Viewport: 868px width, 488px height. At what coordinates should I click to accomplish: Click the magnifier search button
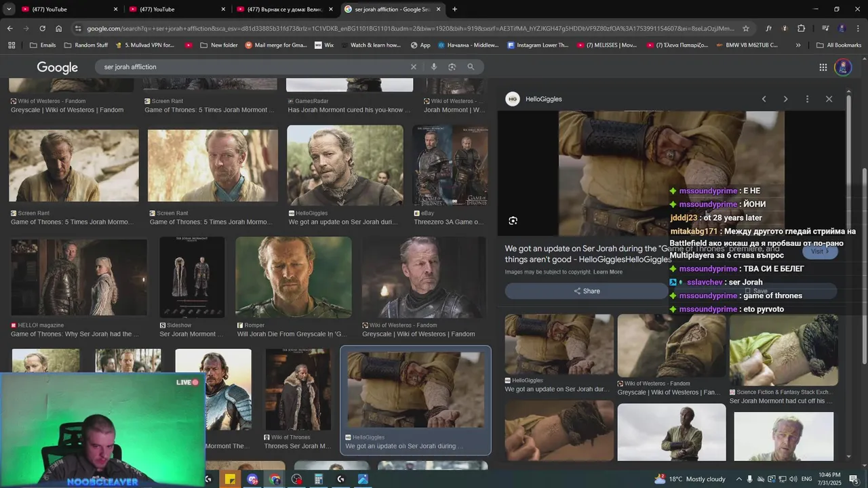[x=471, y=67]
